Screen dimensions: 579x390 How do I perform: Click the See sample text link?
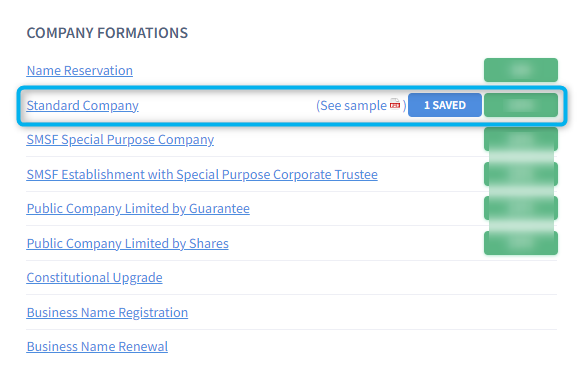click(353, 105)
